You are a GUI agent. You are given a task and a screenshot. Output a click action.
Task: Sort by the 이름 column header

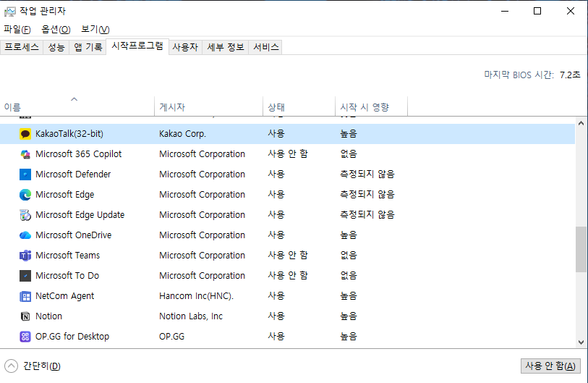77,106
